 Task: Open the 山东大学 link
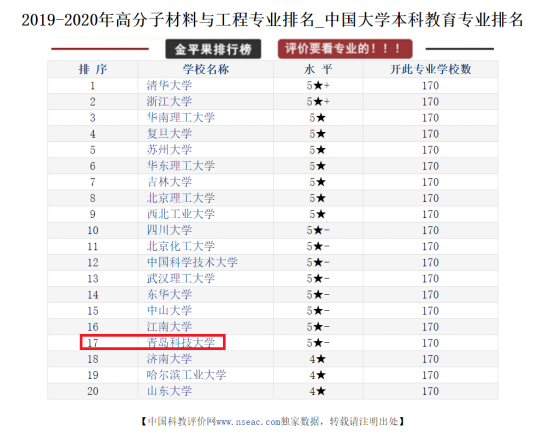coord(169,391)
